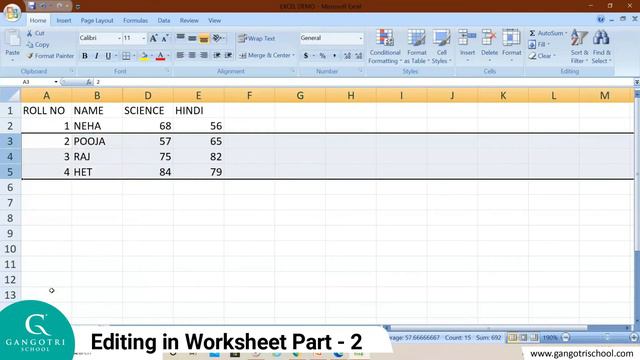Image resolution: width=640 pixels, height=360 pixels.
Task: Click Increase Decimal icon
Action: point(347,56)
